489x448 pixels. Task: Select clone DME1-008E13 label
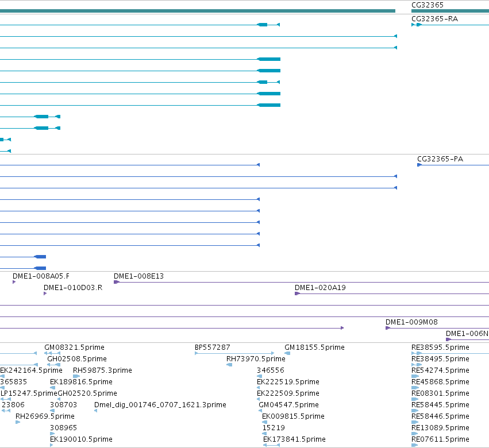click(138, 276)
